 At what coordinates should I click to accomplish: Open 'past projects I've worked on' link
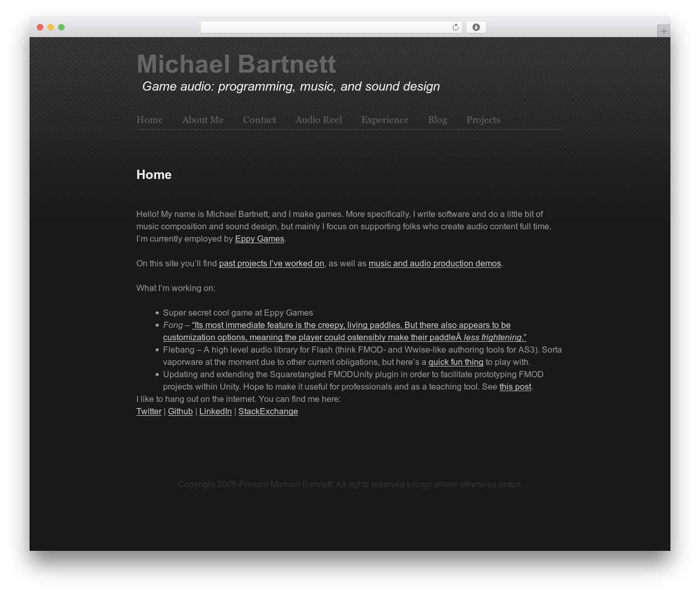[272, 264]
